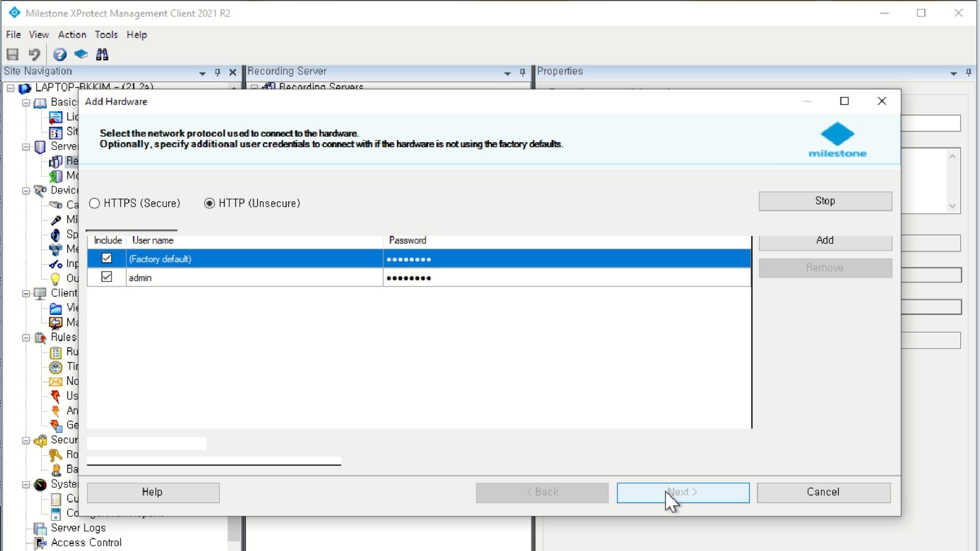The width and height of the screenshot is (980, 551).
Task: Open the View menu
Action: 39,35
